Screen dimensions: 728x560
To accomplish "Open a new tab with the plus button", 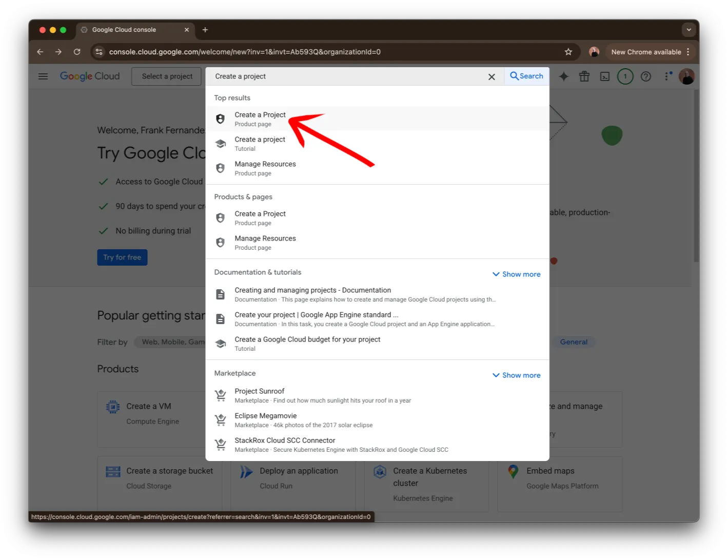I will tap(205, 30).
